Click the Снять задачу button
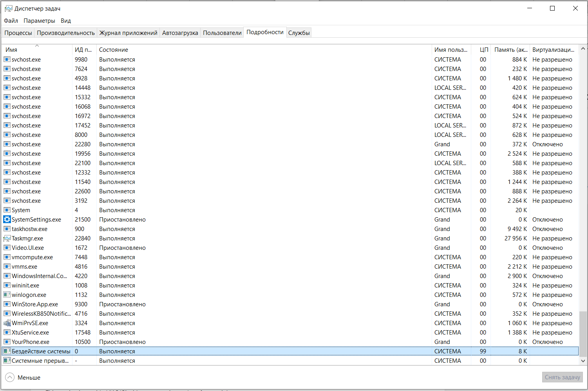The image size is (588, 391). tap(562, 377)
